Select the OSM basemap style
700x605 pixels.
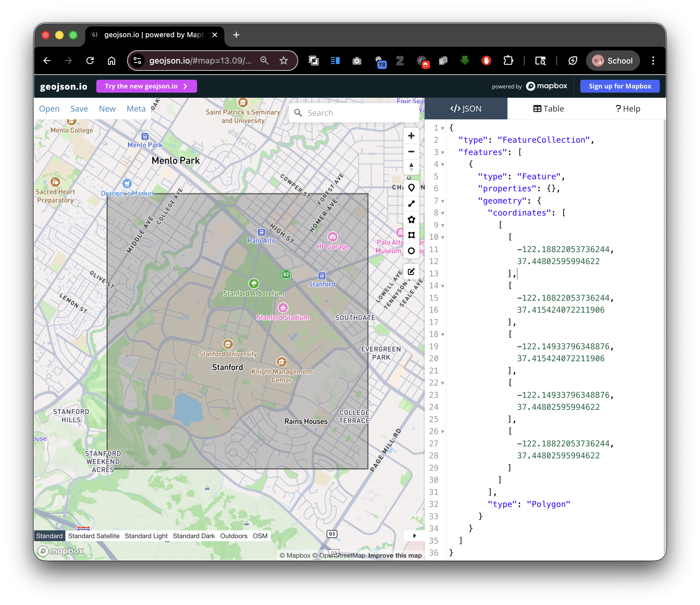click(x=260, y=536)
